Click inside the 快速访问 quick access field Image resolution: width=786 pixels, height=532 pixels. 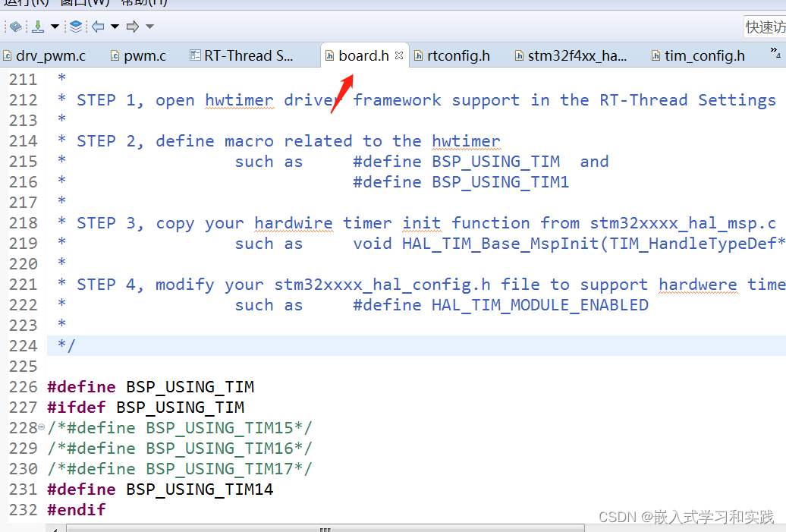764,26
